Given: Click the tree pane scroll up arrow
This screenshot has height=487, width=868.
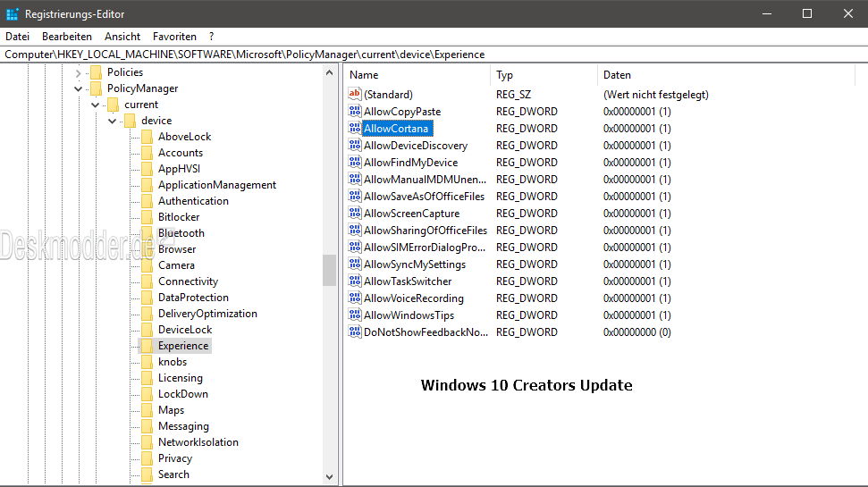Looking at the screenshot, I should click(329, 72).
